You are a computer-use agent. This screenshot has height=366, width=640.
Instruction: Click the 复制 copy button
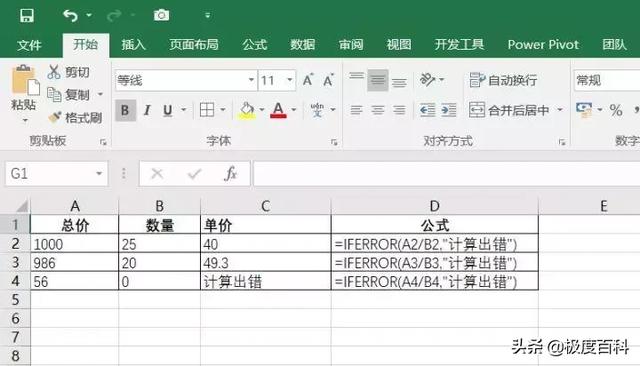point(68,95)
